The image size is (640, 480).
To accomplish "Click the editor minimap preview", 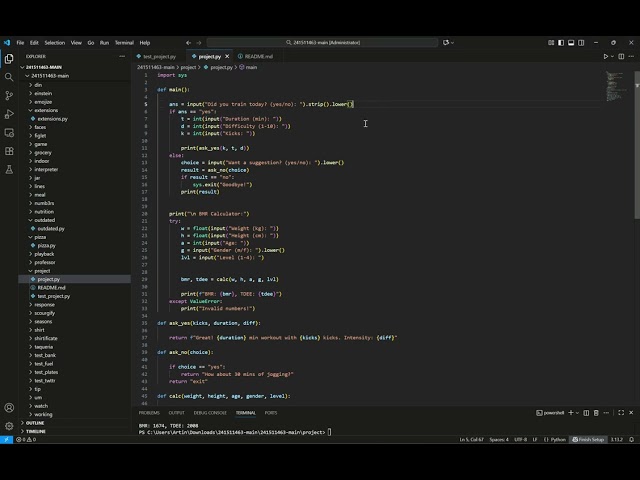I will point(616,86).
